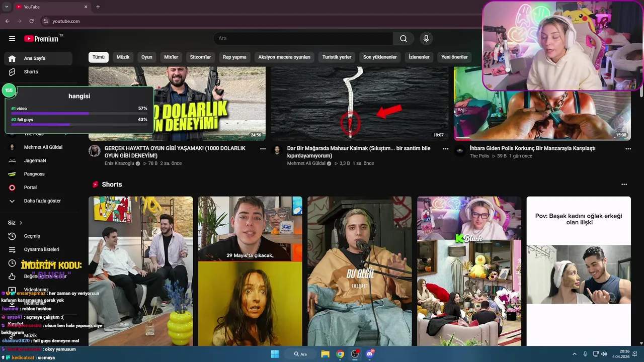The height and width of the screenshot is (362, 644).
Task: Open more options for The Polis video
Action: tap(628, 149)
